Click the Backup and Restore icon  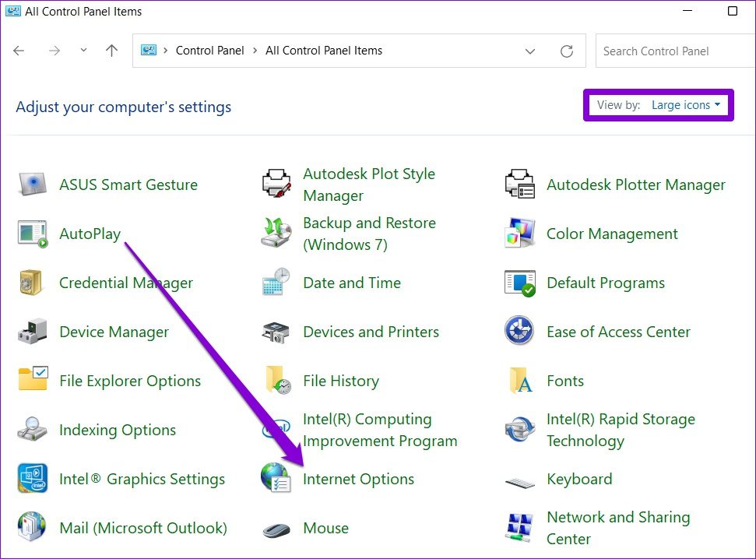[x=276, y=234]
